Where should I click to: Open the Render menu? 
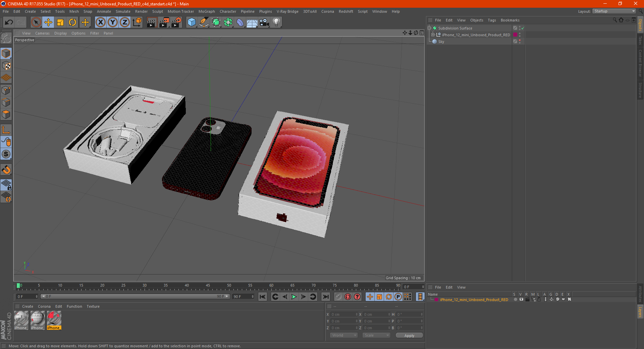point(141,11)
